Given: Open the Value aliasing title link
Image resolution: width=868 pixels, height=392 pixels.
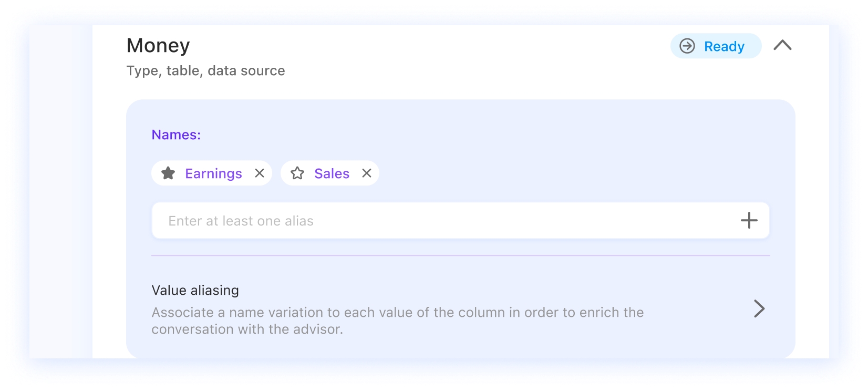Looking at the screenshot, I should [x=195, y=291].
